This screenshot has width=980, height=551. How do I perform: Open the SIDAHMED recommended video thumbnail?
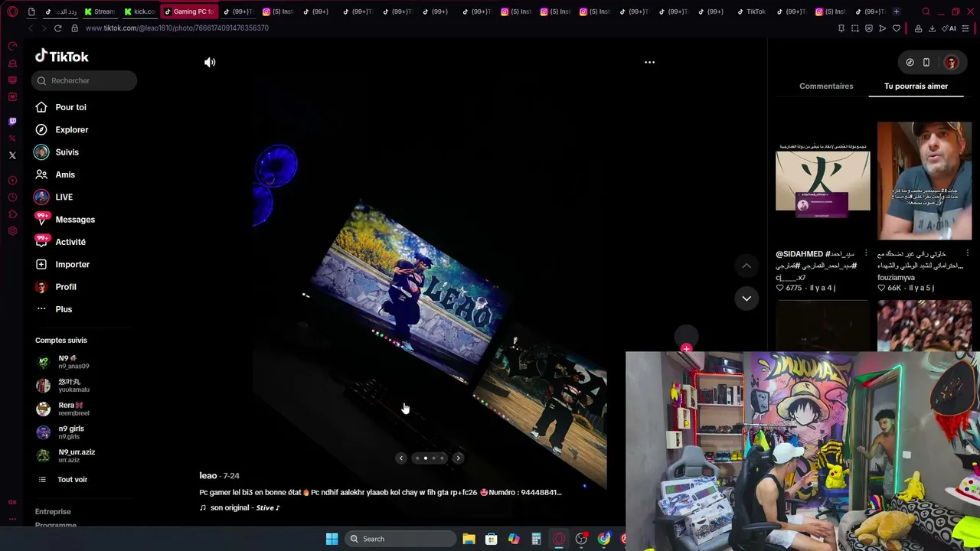click(x=822, y=181)
